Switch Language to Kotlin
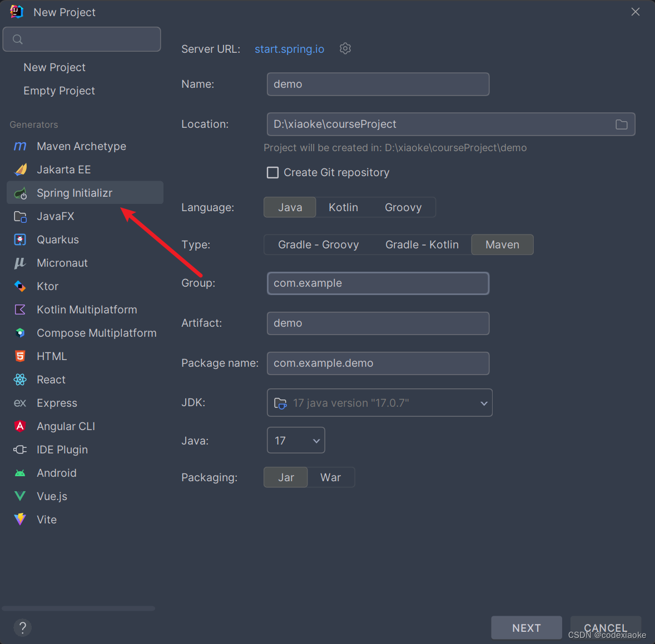655x644 pixels. 343,207
